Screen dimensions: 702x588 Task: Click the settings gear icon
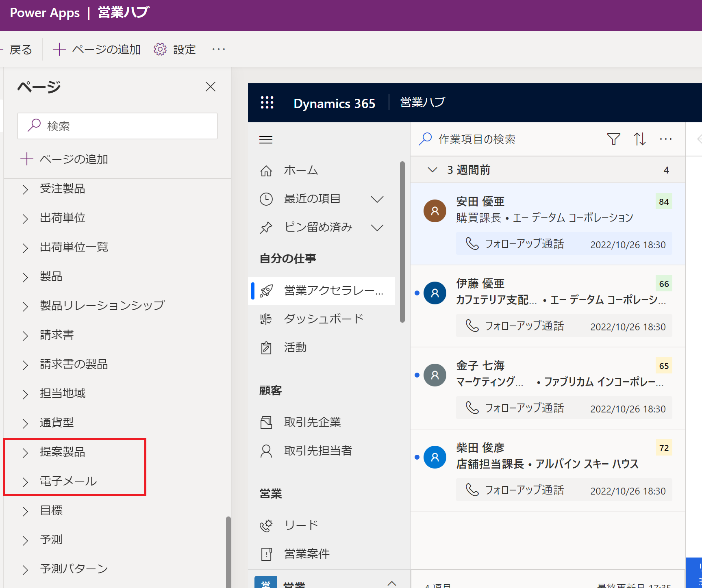click(x=160, y=49)
